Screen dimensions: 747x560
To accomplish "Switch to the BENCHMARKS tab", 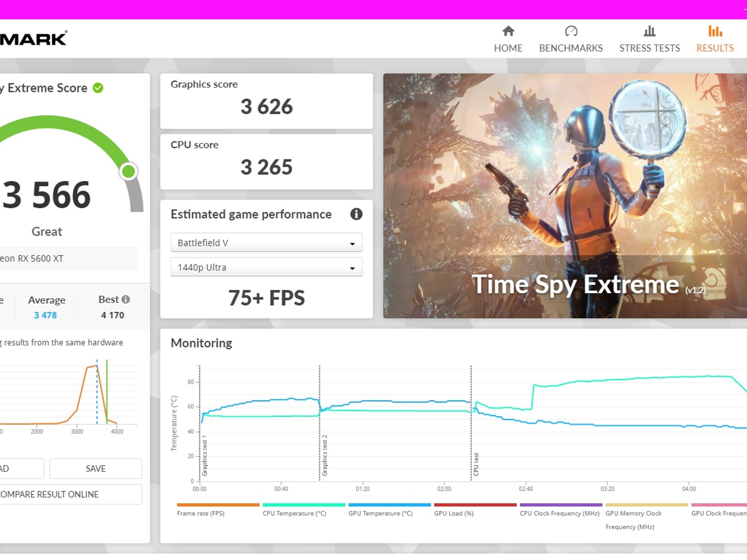I will click(x=571, y=48).
